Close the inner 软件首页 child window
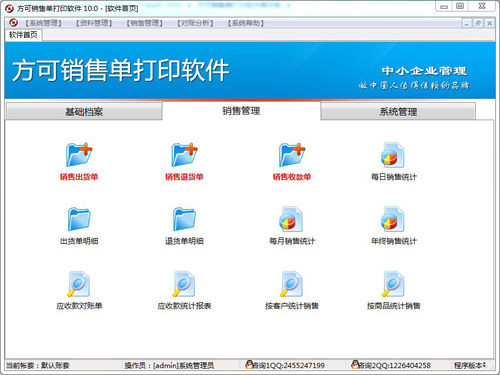This screenshot has width=500, height=375. 489,23
